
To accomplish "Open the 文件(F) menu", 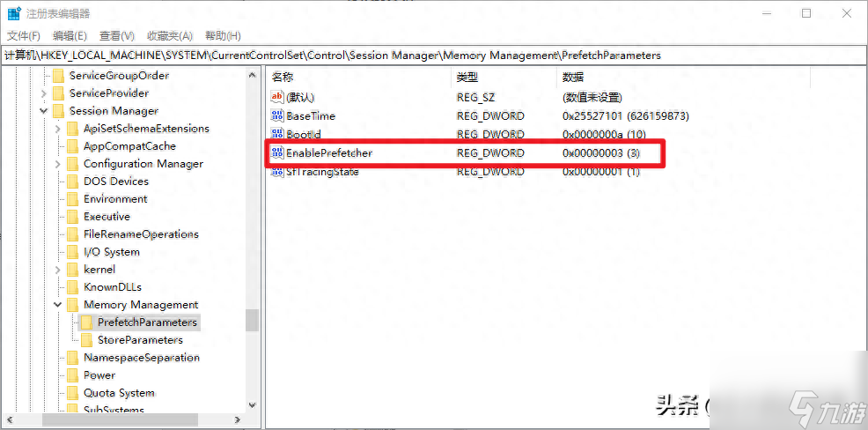I will (x=24, y=36).
